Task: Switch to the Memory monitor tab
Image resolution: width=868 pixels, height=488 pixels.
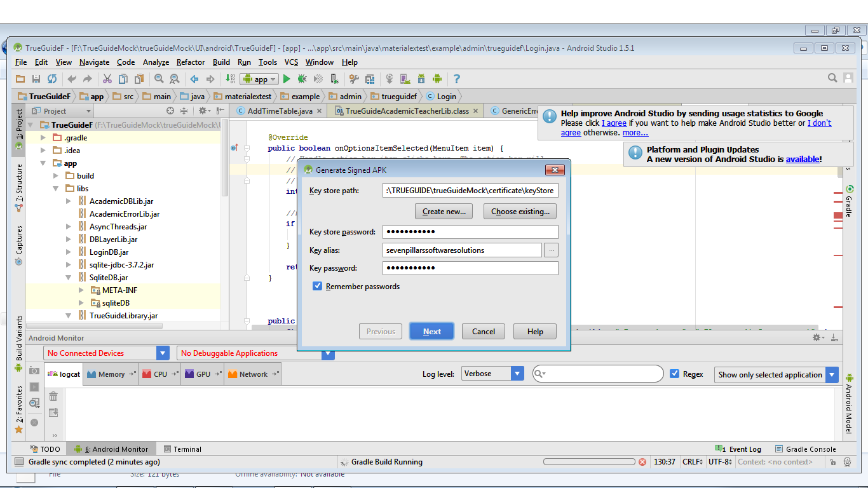Action: pyautogui.click(x=111, y=374)
